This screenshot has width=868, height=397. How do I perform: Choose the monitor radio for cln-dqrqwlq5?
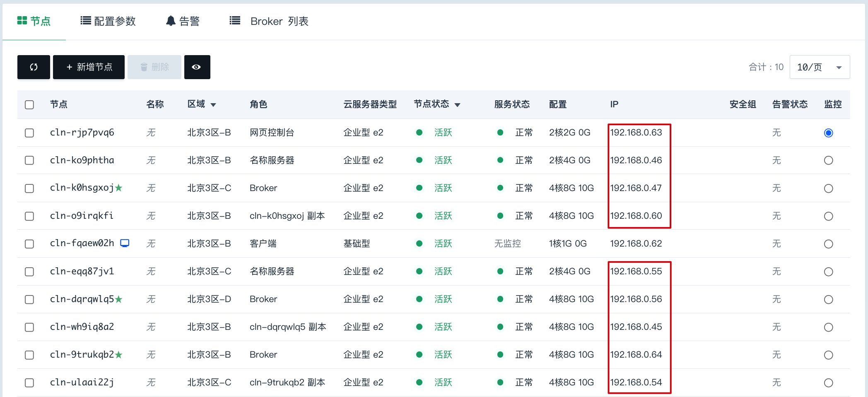829,300
